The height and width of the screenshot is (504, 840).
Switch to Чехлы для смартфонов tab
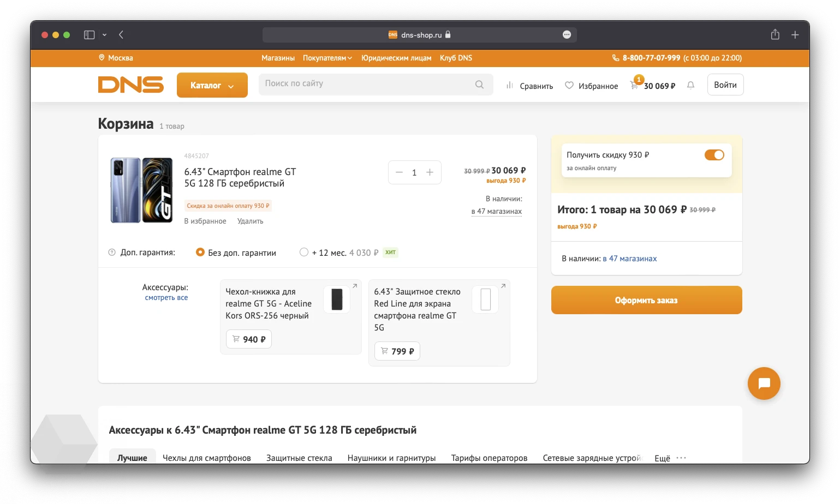point(207,458)
